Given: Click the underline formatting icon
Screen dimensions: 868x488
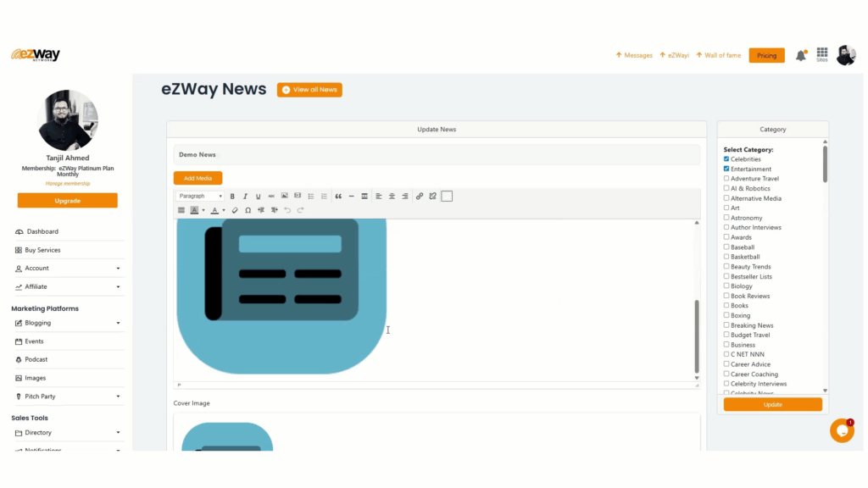Looking at the screenshot, I should point(259,197).
